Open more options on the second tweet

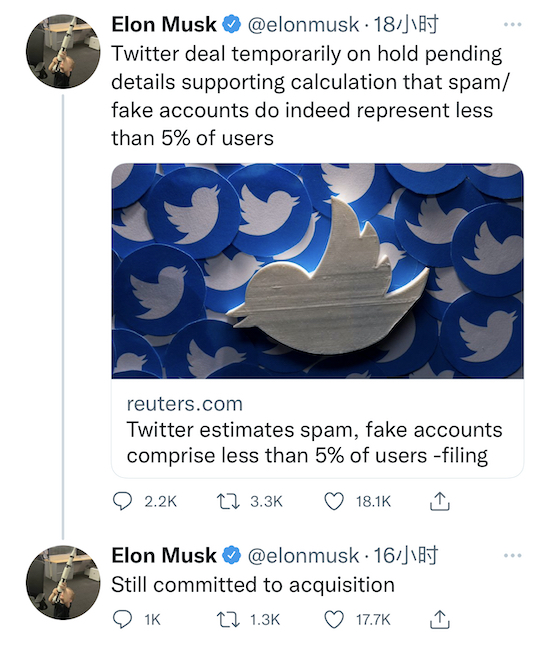tap(513, 555)
